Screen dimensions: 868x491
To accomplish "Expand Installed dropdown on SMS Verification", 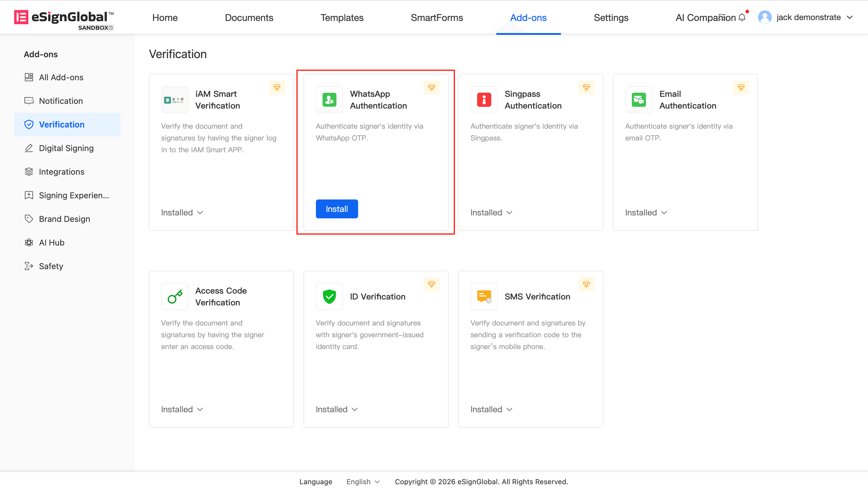I will point(491,409).
